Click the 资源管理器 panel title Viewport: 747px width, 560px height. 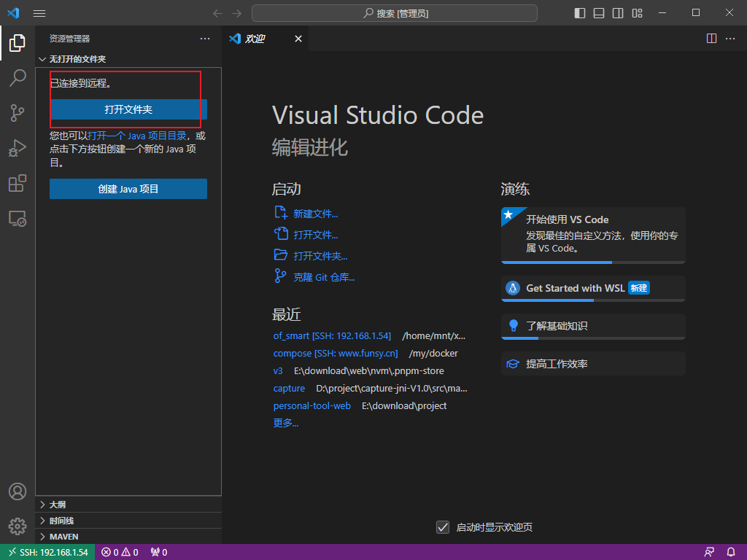click(x=69, y=39)
